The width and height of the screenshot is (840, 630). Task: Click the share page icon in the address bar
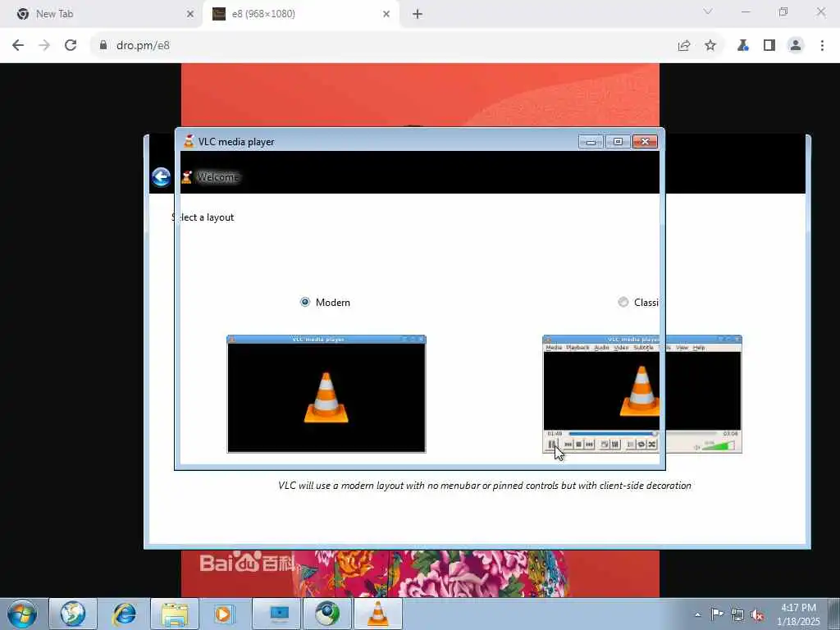(x=683, y=46)
